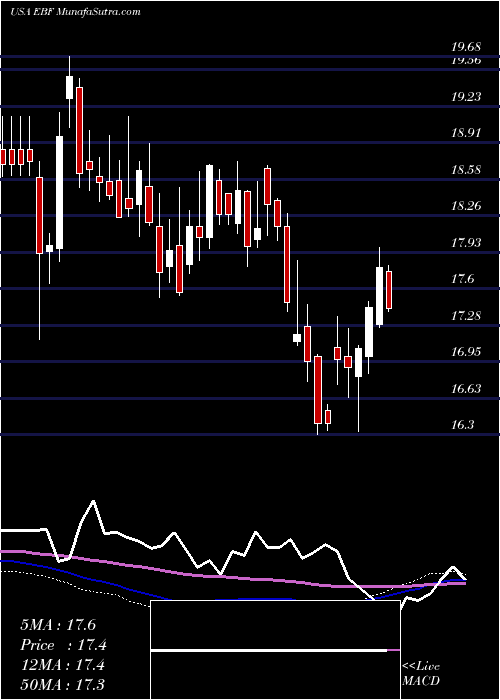Click the 12MA : 17.4 reading
Image resolution: width=500 pixels, height=700 pixels.
point(62,665)
